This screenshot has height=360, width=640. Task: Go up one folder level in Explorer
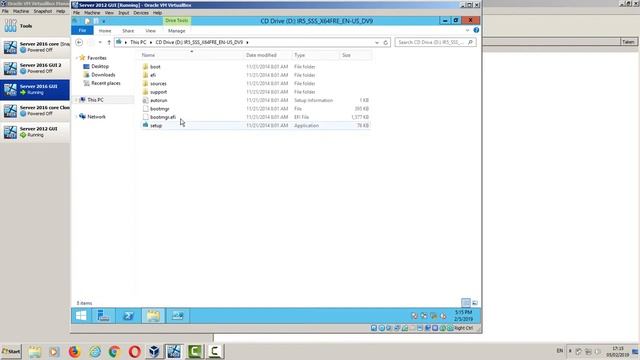109,42
